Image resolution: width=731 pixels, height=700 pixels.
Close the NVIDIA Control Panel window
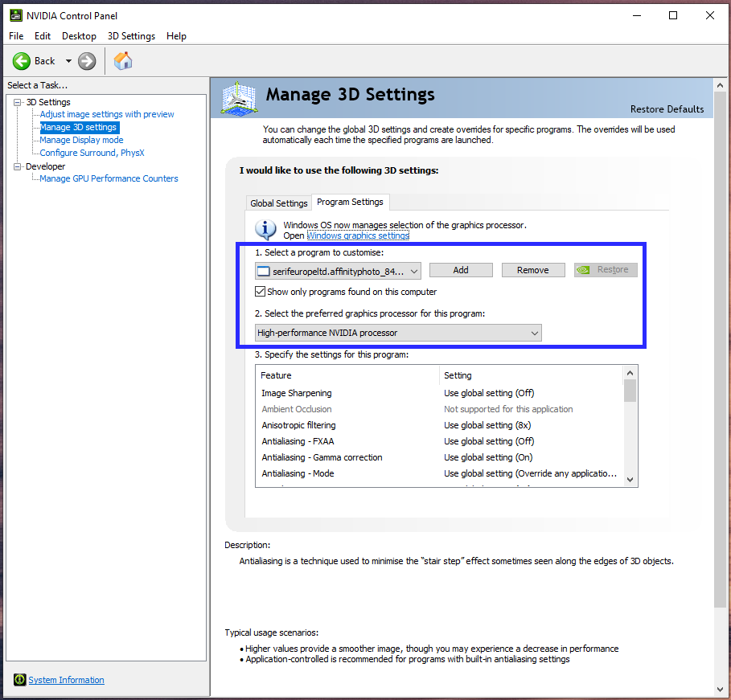[x=710, y=15]
